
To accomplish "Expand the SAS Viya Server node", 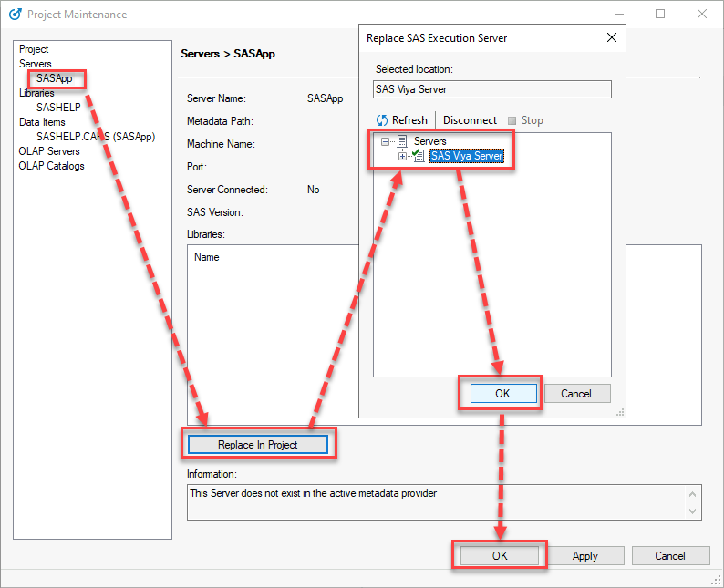I will tap(402, 156).
